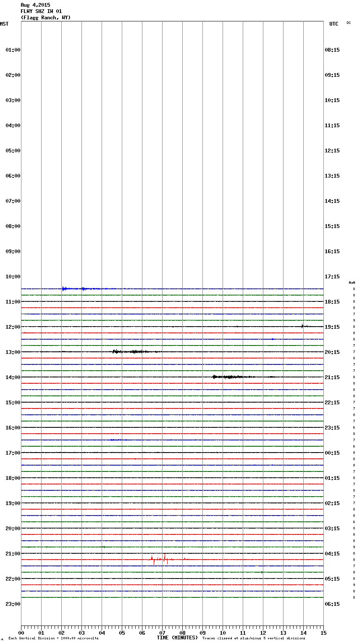
Task: Click the 20:15 UTC time label
Action: 332,352
